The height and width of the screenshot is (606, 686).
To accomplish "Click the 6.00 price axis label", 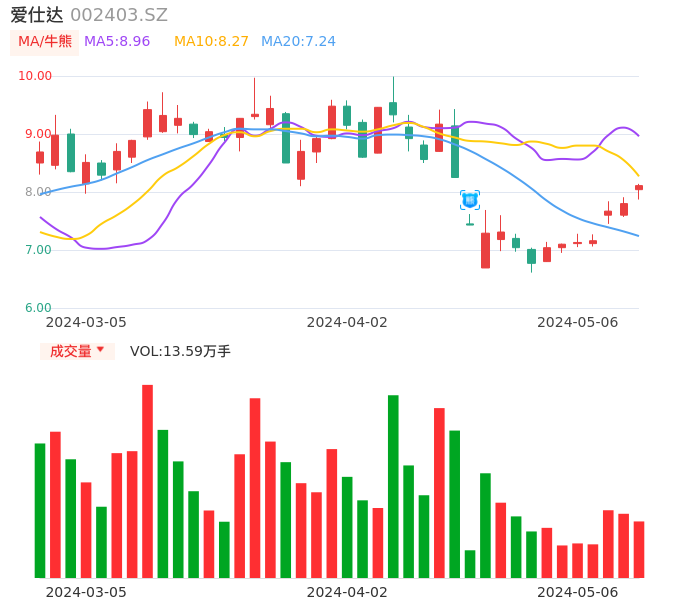I will point(38,308).
